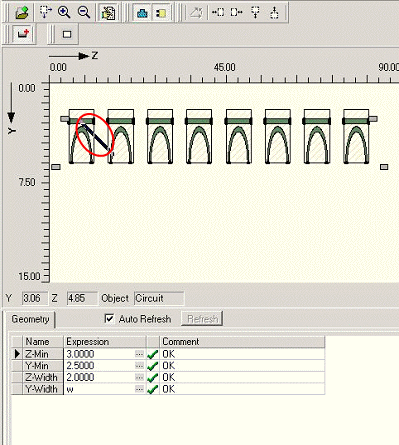The height and width of the screenshot is (445, 399).
Task: Open expression editor button for Y-Min
Action: [x=139, y=366]
